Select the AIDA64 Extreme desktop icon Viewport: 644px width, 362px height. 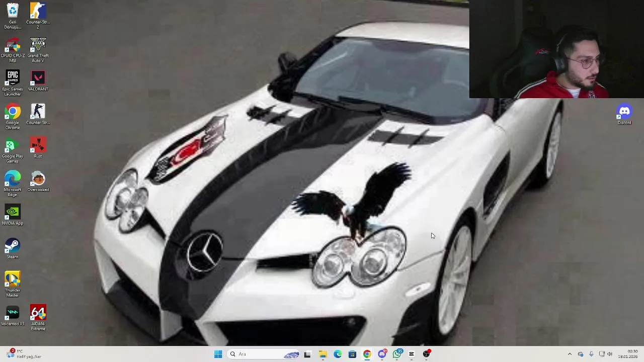click(38, 318)
